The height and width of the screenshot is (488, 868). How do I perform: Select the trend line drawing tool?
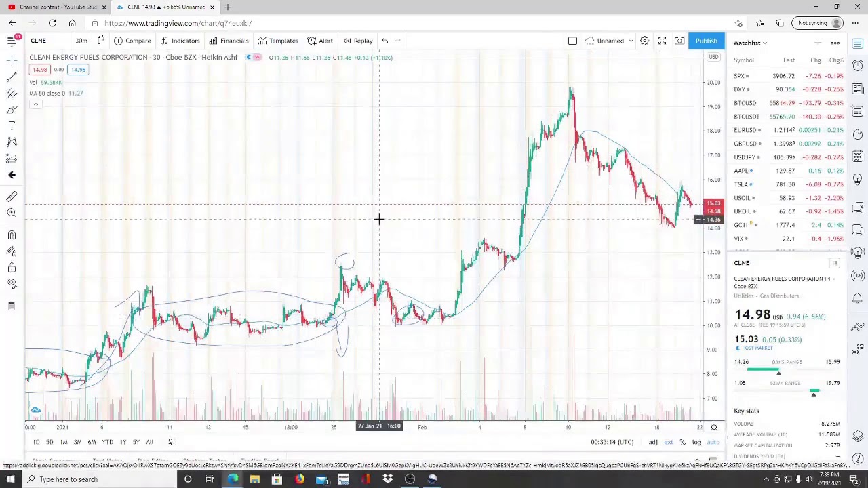click(x=12, y=76)
